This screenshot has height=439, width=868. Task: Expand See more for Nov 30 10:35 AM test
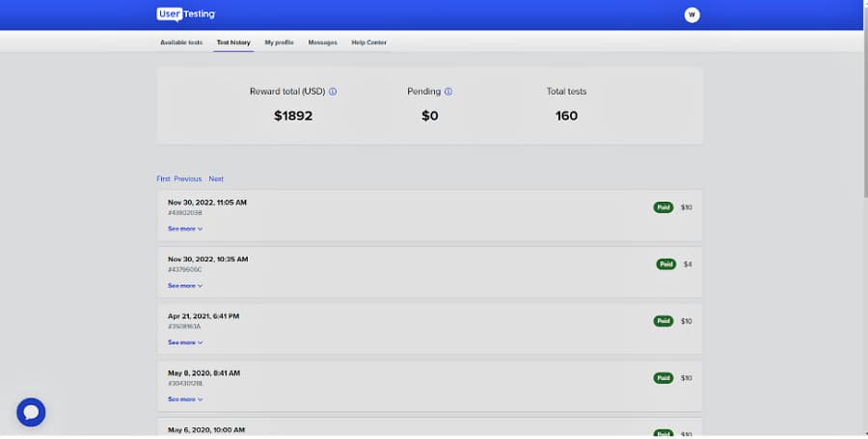(184, 286)
